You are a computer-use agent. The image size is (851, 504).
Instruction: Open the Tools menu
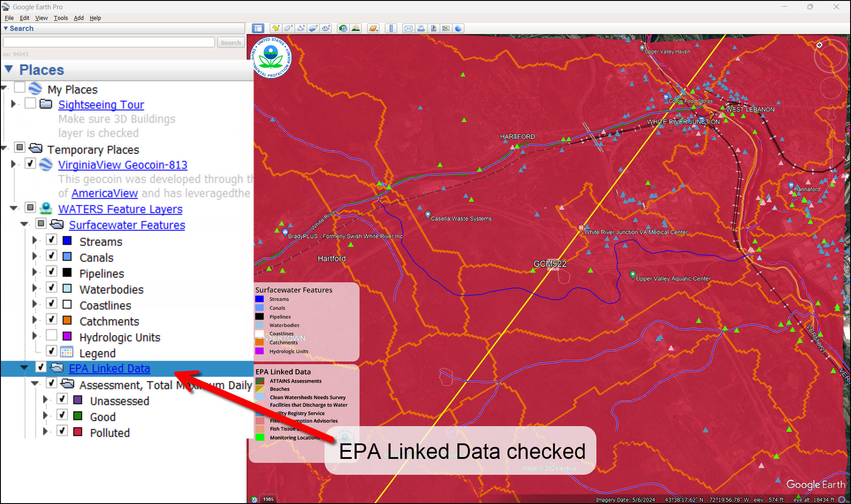pos(61,18)
